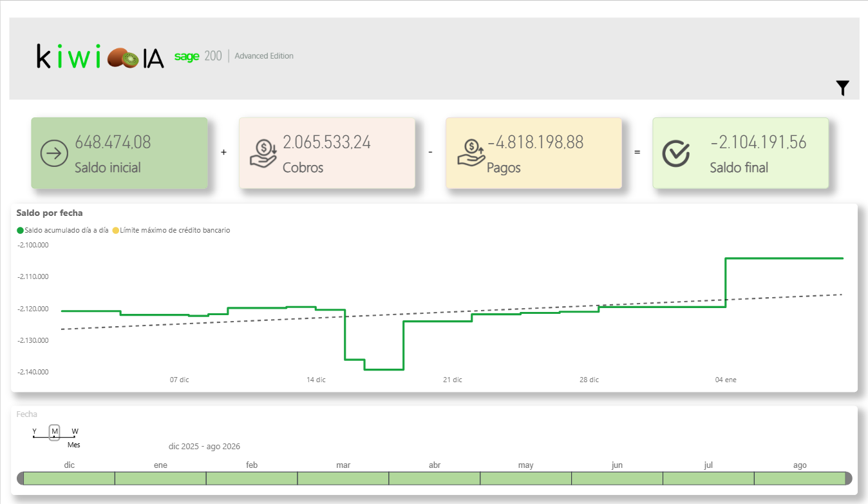
Task: Toggle Límite máximo de crédito bancario legend
Action: [171, 230]
